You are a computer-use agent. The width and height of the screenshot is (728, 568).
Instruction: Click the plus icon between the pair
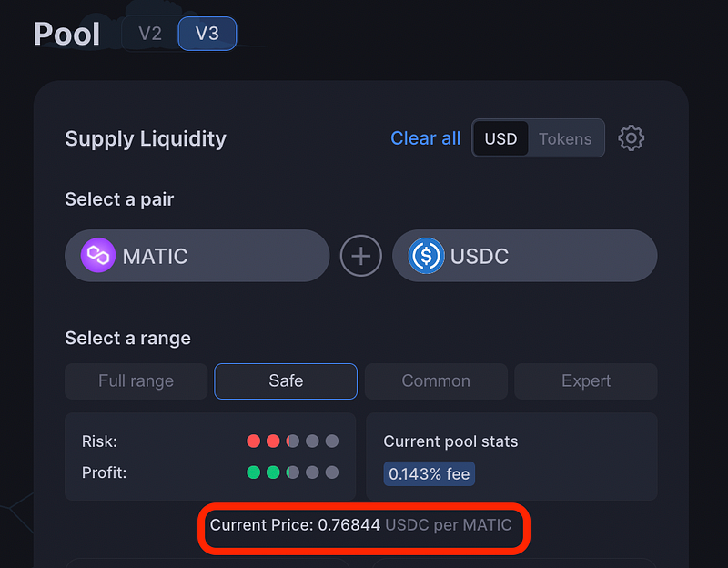point(360,256)
